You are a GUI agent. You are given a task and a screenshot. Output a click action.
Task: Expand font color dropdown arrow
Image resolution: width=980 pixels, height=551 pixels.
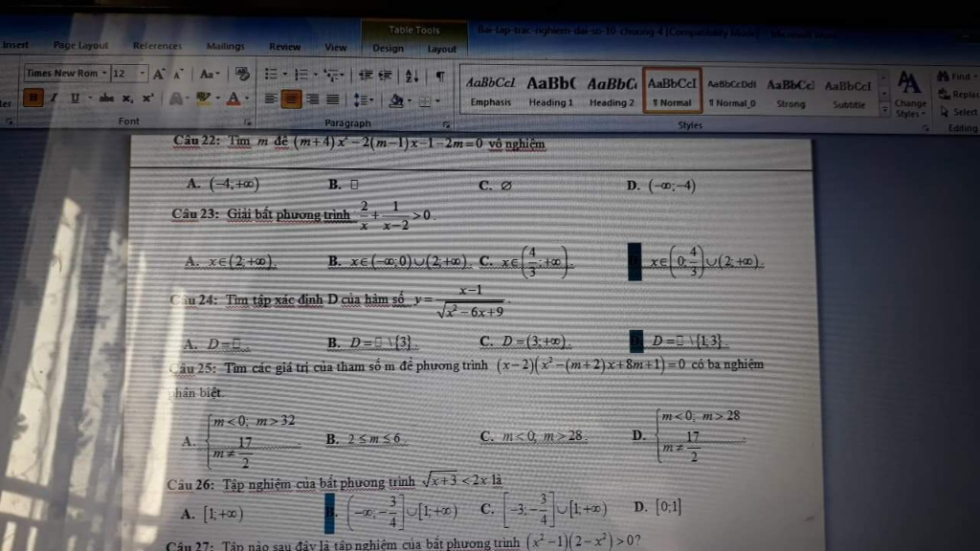(x=248, y=99)
